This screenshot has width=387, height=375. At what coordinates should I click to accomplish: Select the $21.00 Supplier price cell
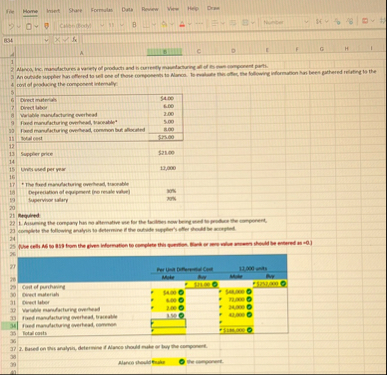point(166,153)
